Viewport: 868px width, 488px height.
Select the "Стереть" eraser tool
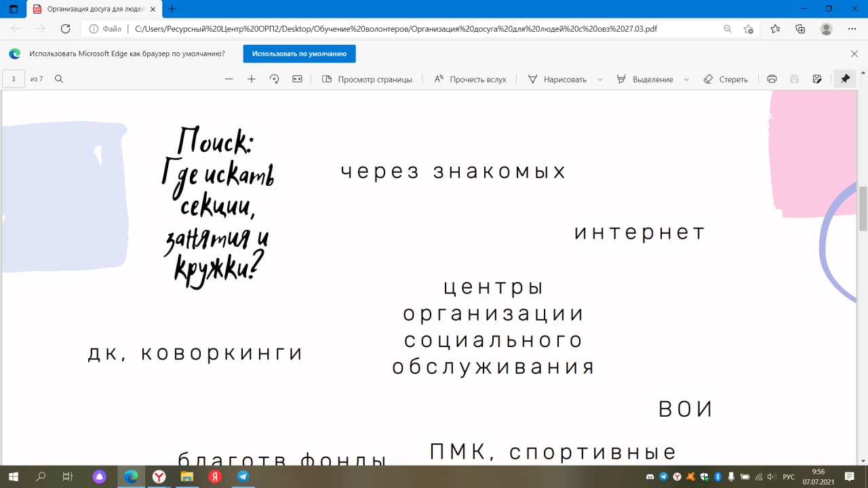tap(726, 79)
